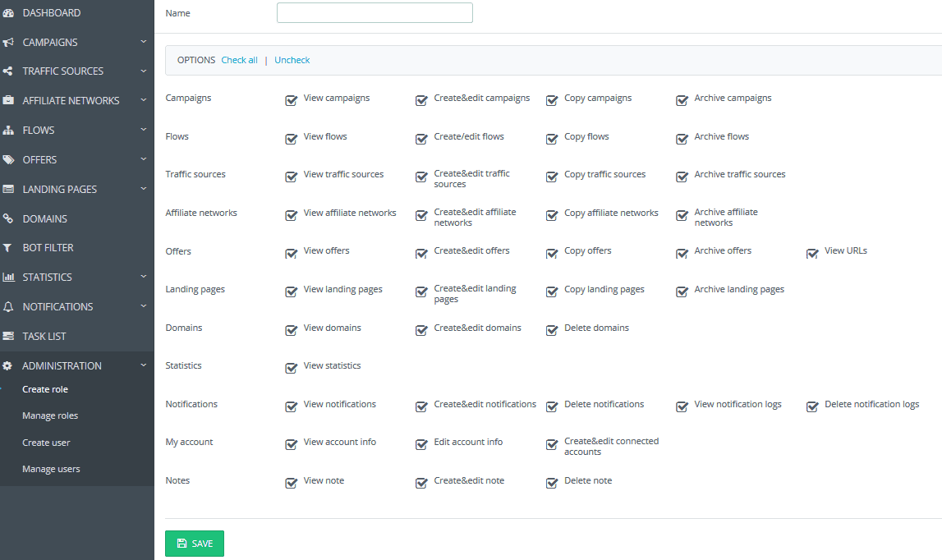The image size is (942, 560).
Task: Uncheck the Delete domains checkbox
Action: [x=552, y=330]
